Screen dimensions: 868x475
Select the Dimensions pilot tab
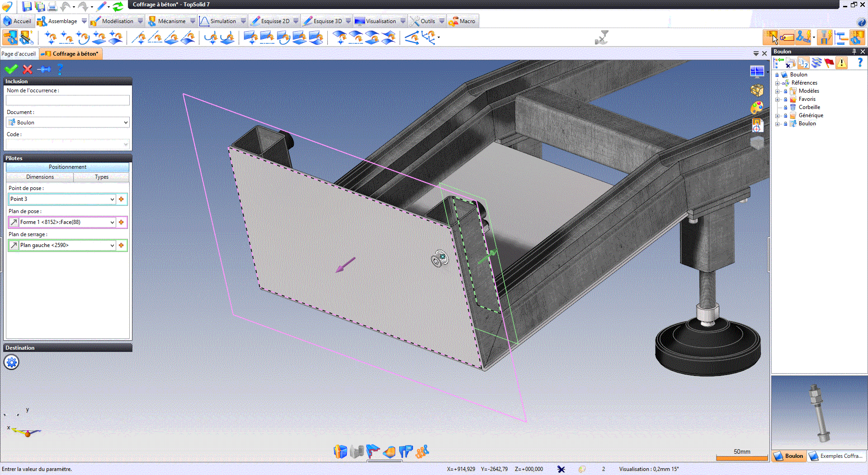[40, 177]
